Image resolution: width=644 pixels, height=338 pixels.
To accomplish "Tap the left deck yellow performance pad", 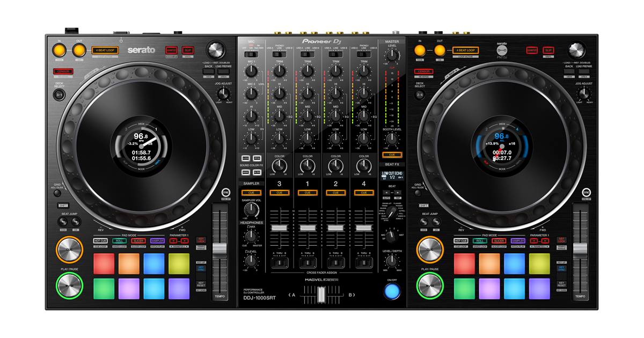I will [x=179, y=263].
